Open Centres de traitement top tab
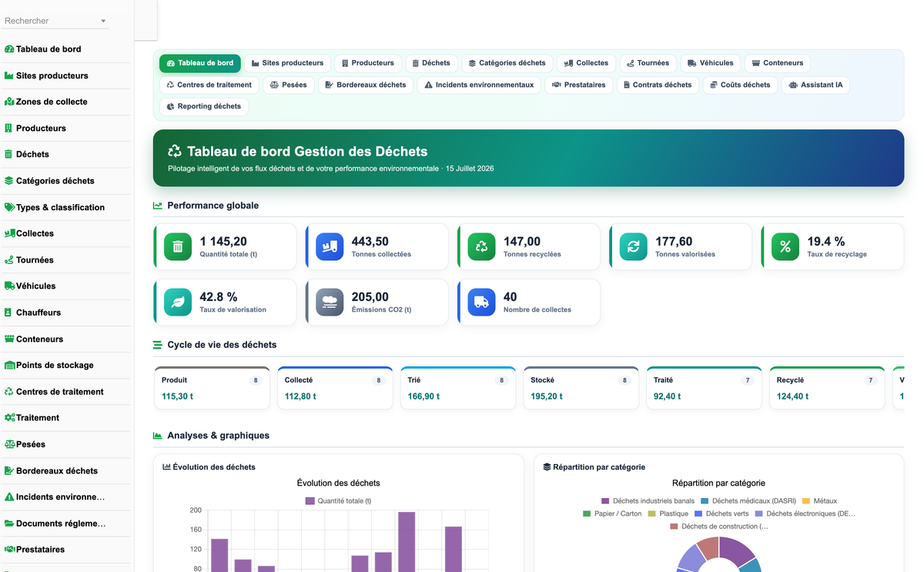 [x=209, y=85]
